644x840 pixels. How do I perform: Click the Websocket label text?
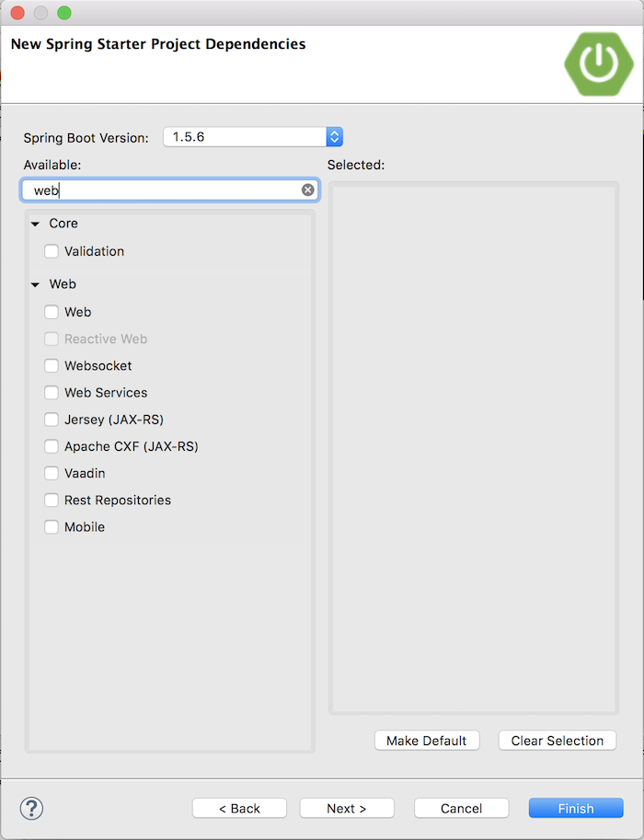click(98, 365)
